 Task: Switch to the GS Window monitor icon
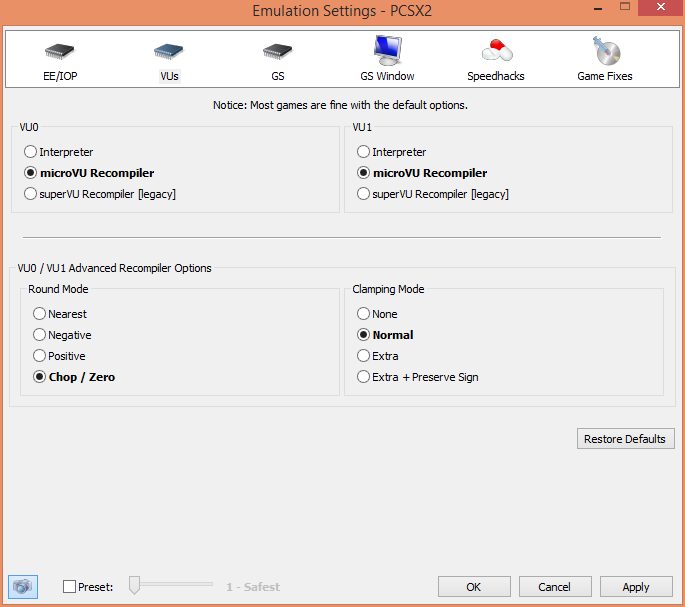(387, 50)
